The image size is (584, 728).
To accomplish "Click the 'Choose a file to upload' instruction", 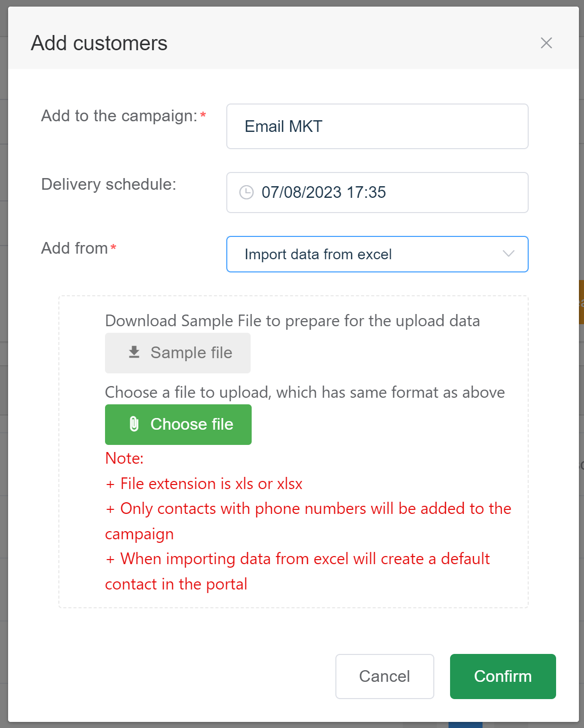I will pyautogui.click(x=305, y=392).
